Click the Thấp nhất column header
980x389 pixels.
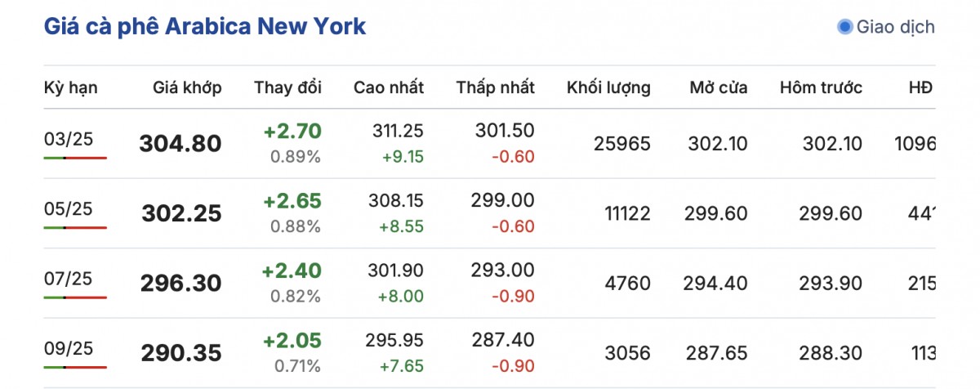click(495, 87)
